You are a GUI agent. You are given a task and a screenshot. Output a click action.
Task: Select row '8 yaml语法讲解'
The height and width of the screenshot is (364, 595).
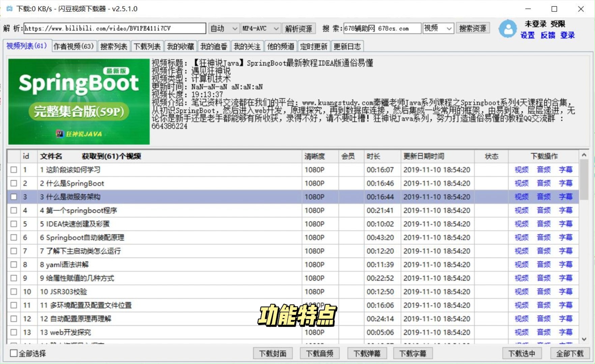(293, 265)
